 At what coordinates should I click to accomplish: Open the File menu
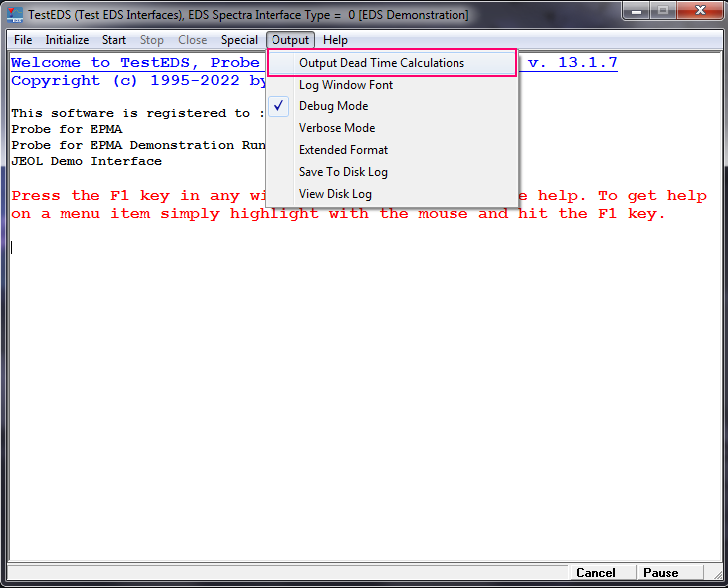[23, 40]
